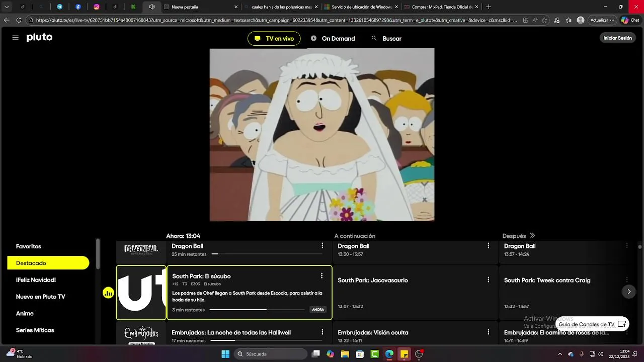The image size is (644, 362).
Task: Switch to Nueva pestaña tab
Action: tap(201, 7)
